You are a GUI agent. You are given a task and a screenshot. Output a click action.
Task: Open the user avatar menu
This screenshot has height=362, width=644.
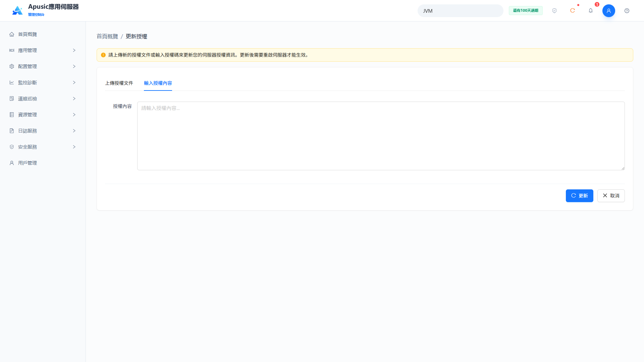[609, 11]
